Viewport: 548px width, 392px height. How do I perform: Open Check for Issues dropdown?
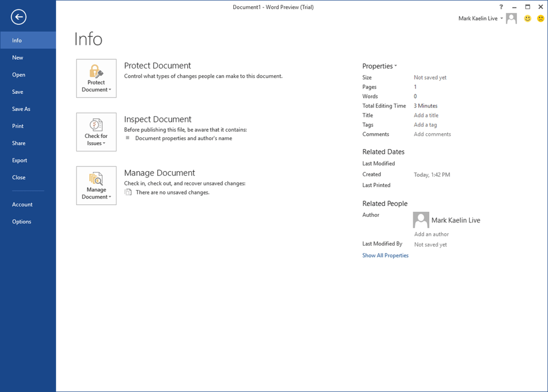[96, 132]
